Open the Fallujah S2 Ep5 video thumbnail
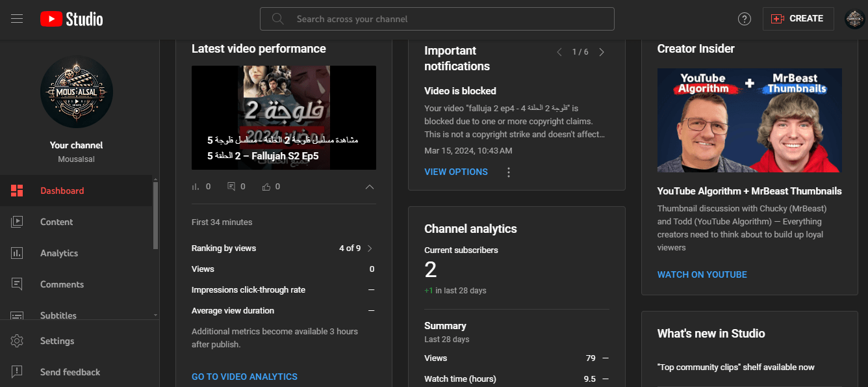Screen dimensions: 868x387 [x=284, y=118]
